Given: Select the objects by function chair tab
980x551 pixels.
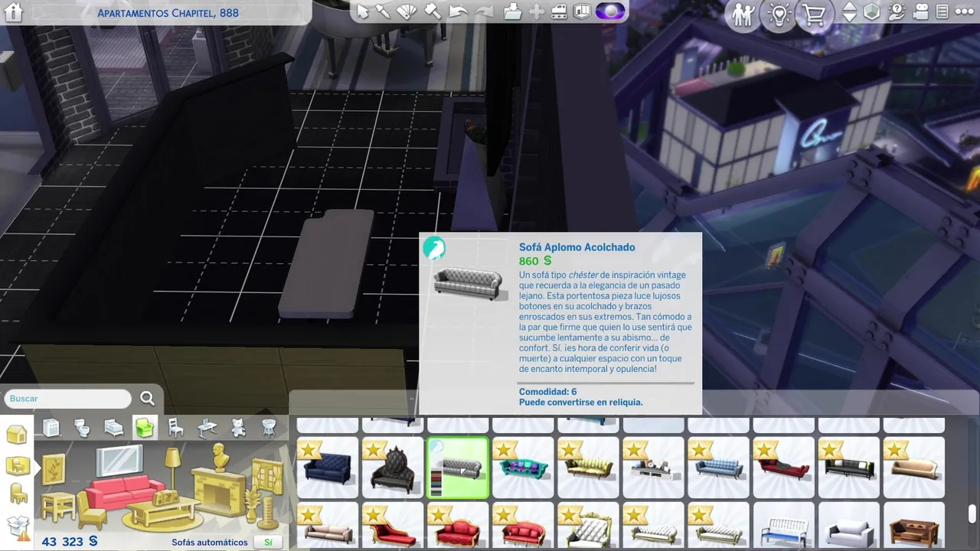Looking at the screenshot, I should pyautogui.click(x=18, y=494).
